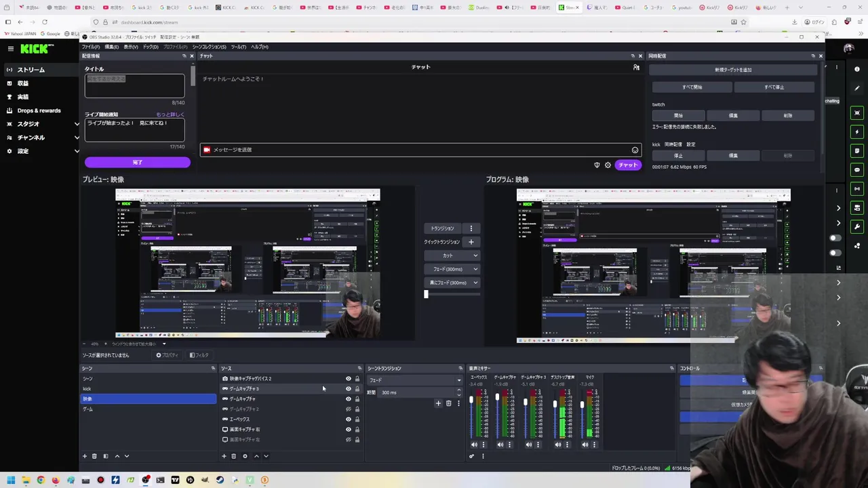
Task: Mute the デスクトップ音声 audio channel
Action: click(x=558, y=445)
